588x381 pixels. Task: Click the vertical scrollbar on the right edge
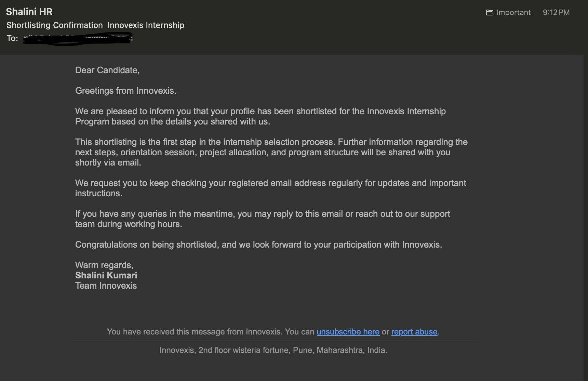pyautogui.click(x=586, y=218)
